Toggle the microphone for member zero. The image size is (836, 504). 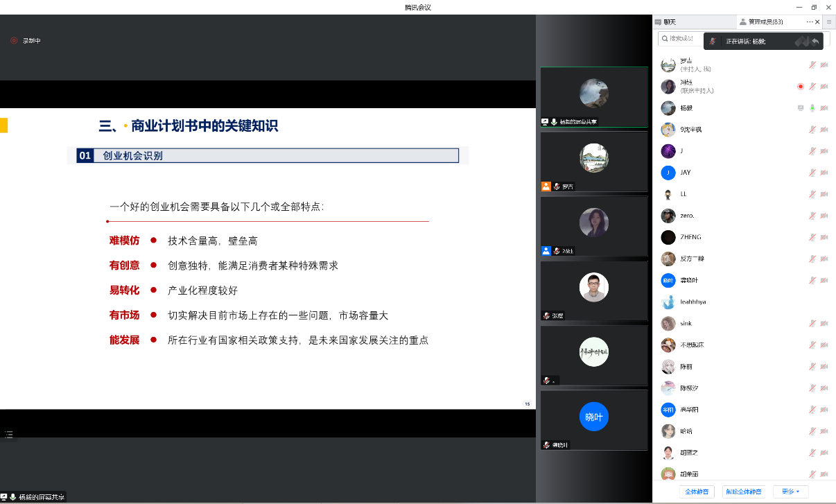812,216
